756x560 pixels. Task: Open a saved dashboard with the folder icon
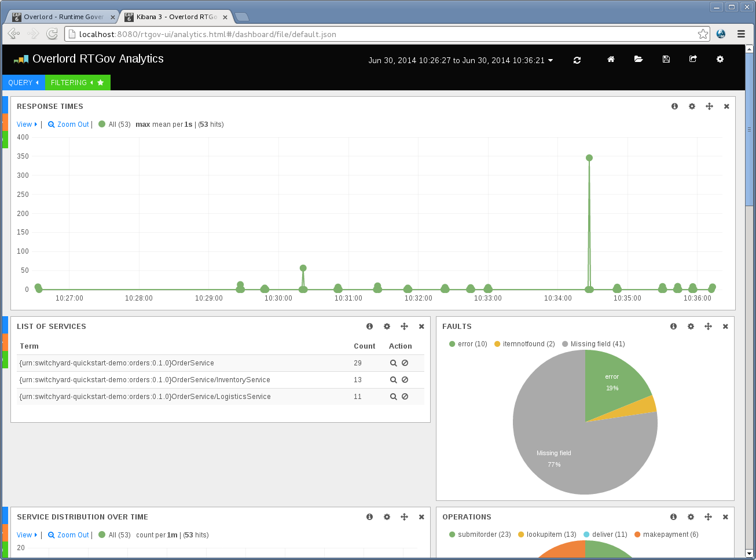click(638, 60)
